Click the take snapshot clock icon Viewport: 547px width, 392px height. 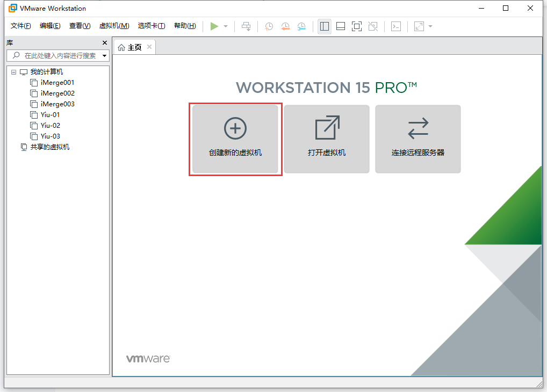[x=269, y=26]
